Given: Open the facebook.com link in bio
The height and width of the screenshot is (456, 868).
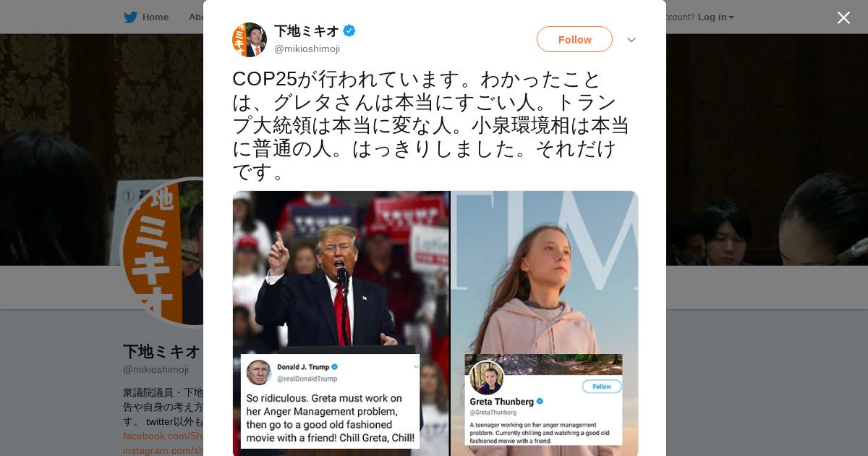Looking at the screenshot, I should pos(163,436).
